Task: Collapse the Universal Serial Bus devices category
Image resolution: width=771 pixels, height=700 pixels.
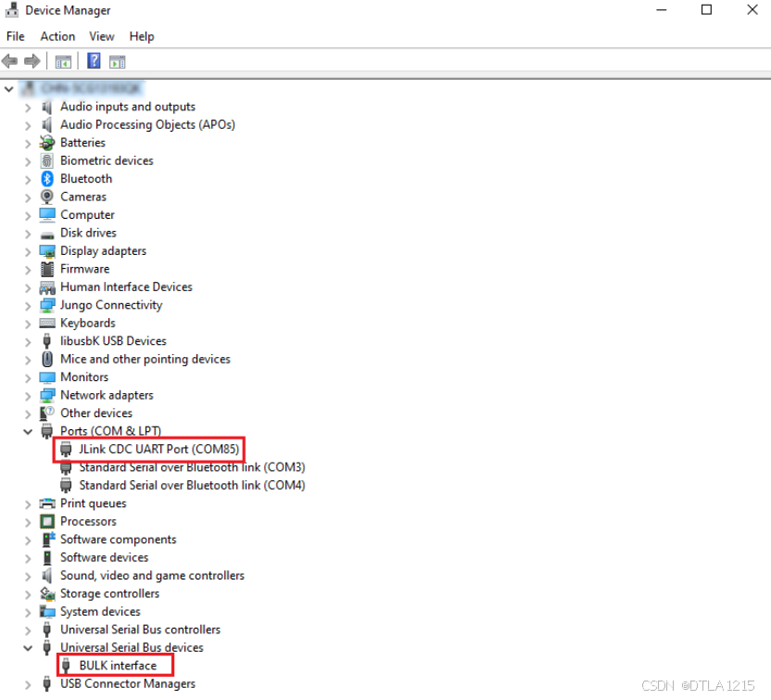Action: (x=27, y=647)
